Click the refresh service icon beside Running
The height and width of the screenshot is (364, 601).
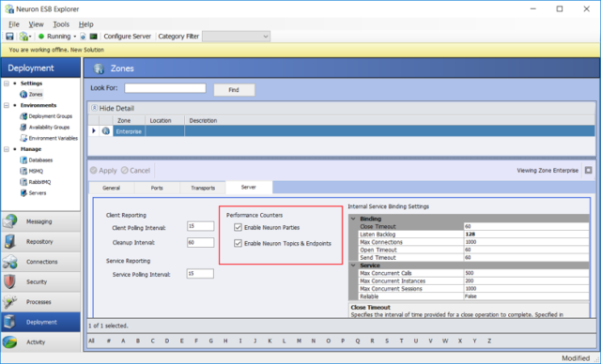click(x=83, y=37)
